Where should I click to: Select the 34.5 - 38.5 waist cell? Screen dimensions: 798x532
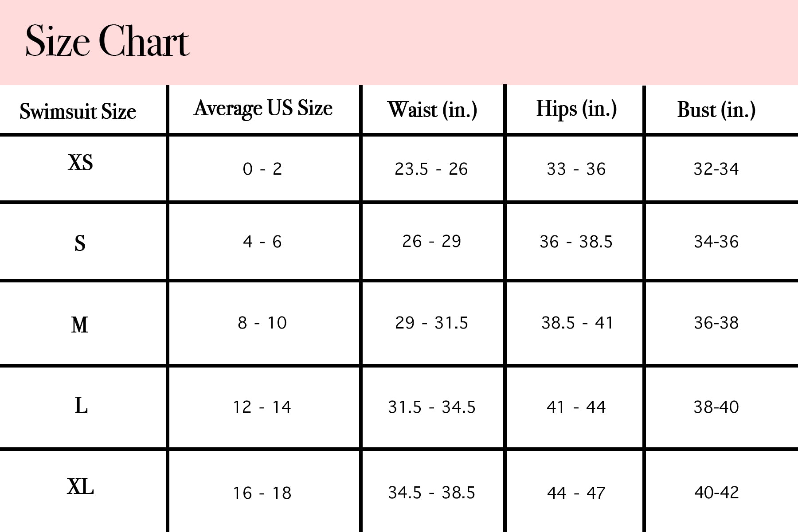point(431,493)
